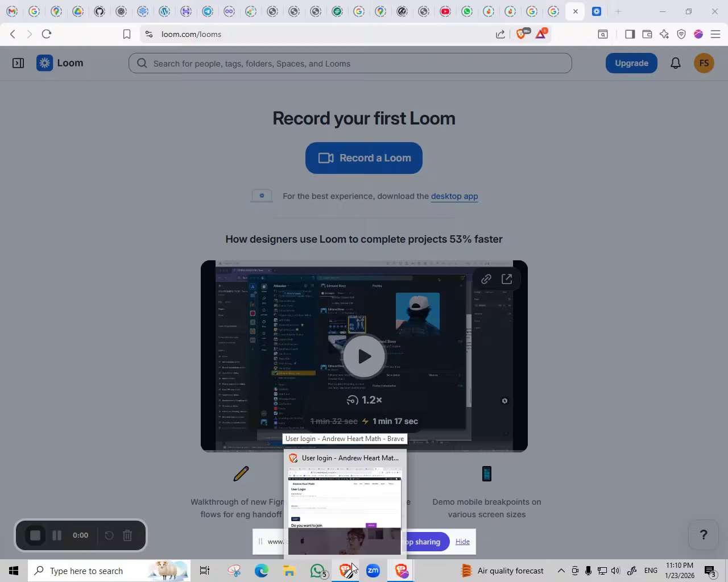Pause the Loom recording

pyautogui.click(x=57, y=535)
